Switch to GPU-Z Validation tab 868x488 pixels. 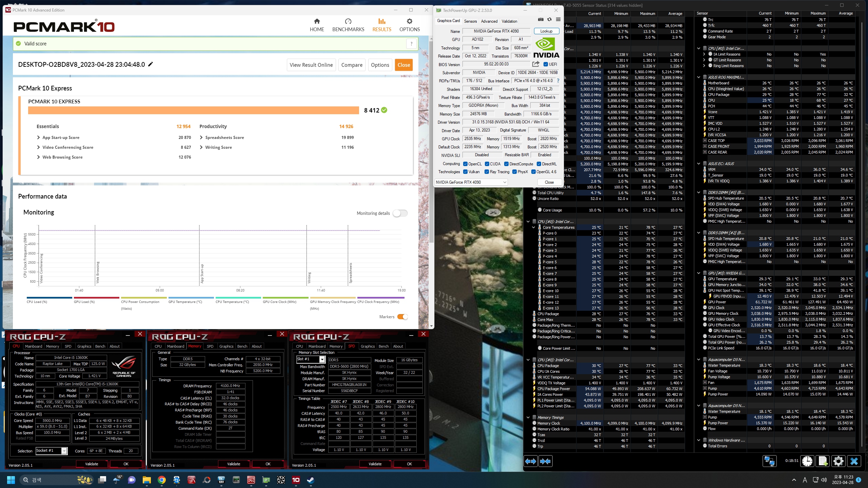click(509, 21)
